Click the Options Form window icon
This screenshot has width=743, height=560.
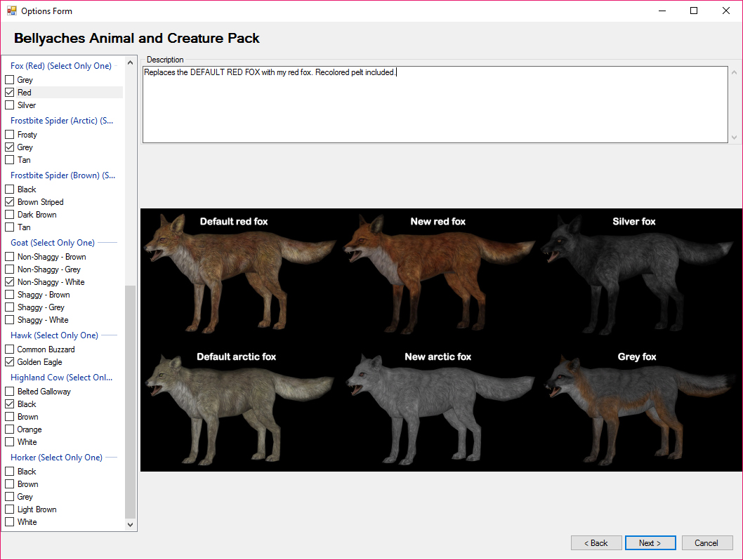tap(11, 11)
